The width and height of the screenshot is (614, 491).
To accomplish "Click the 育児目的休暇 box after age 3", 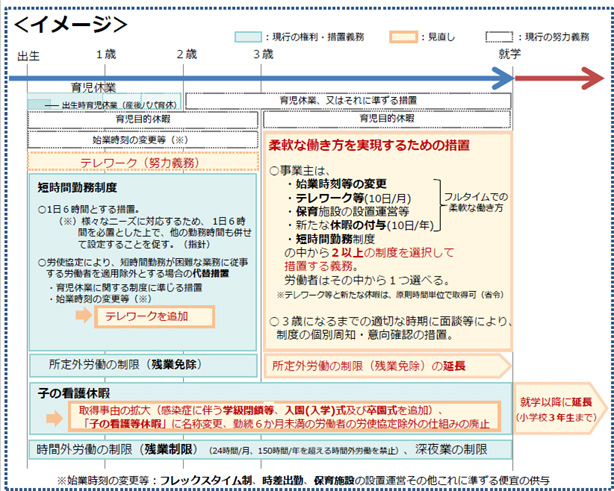I will click(387, 119).
